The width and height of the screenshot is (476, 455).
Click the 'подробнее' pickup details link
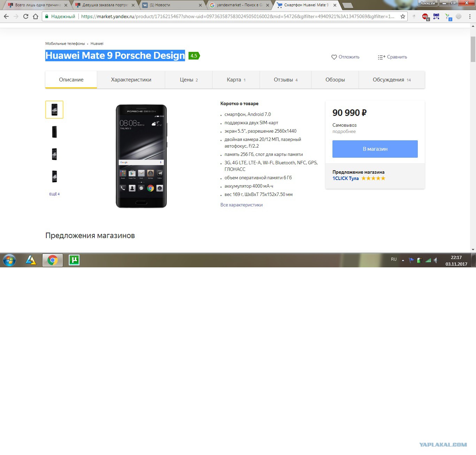(344, 131)
